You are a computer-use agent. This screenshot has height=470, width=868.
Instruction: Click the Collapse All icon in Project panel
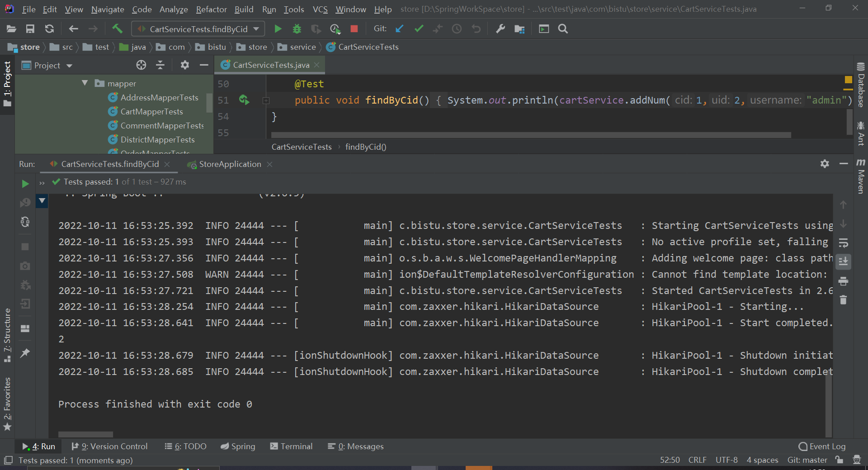coord(160,65)
